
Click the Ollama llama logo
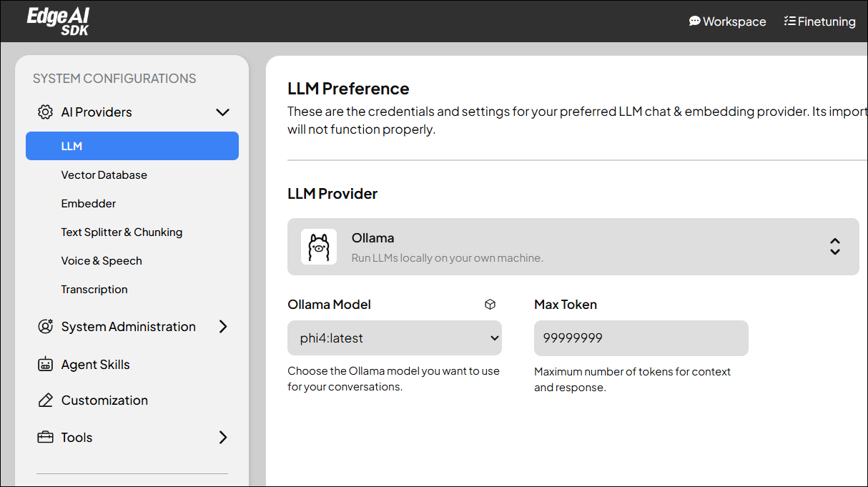pyautogui.click(x=319, y=247)
